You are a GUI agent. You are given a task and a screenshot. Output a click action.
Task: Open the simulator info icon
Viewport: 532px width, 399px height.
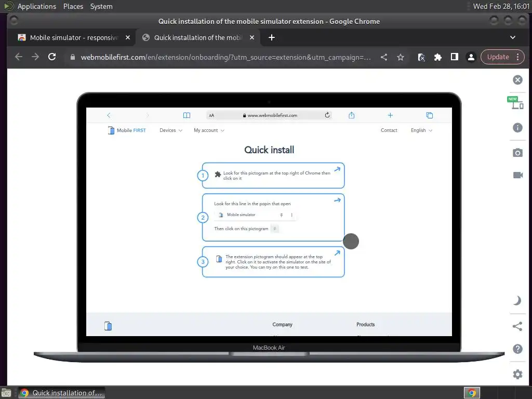coord(517,128)
